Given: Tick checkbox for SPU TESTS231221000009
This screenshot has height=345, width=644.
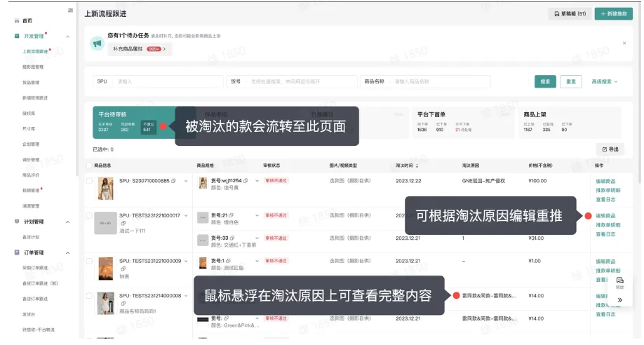Looking at the screenshot, I should tap(89, 261).
